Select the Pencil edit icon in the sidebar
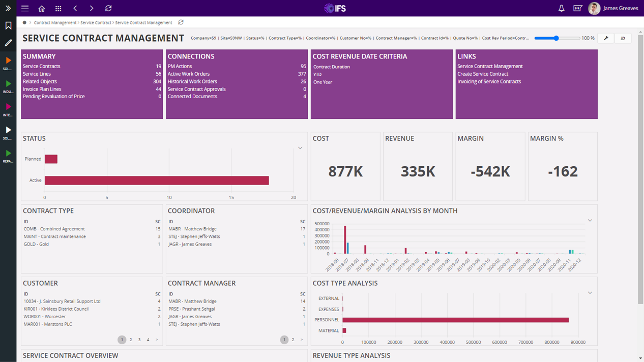This screenshot has height=362, width=644. (7, 43)
